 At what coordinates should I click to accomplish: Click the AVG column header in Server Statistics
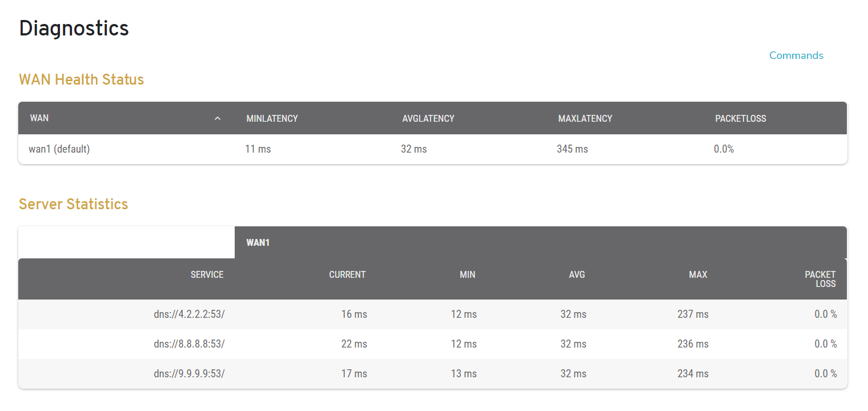tap(577, 275)
